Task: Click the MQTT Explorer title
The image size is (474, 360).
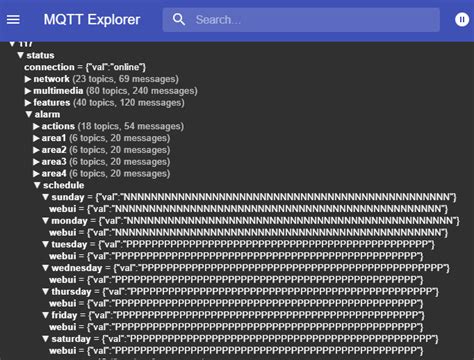Action: 92,20
